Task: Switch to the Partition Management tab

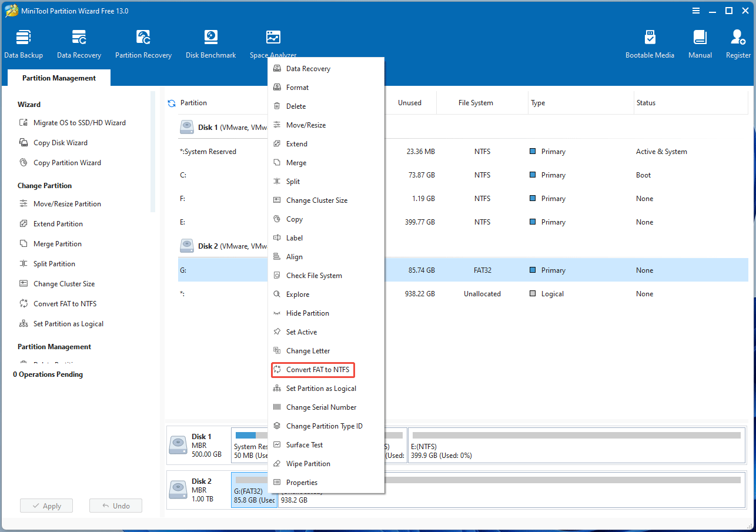Action: [x=59, y=78]
